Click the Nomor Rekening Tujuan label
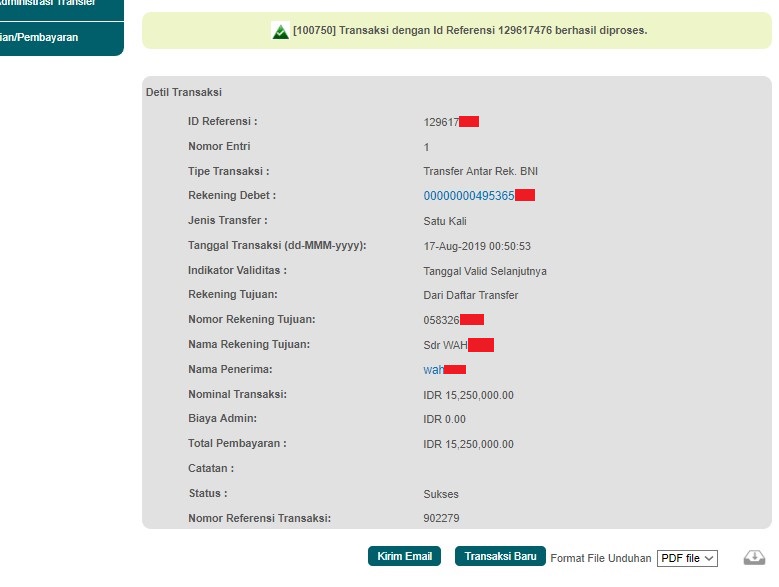Screen dimensions: 779x587 tap(251, 319)
